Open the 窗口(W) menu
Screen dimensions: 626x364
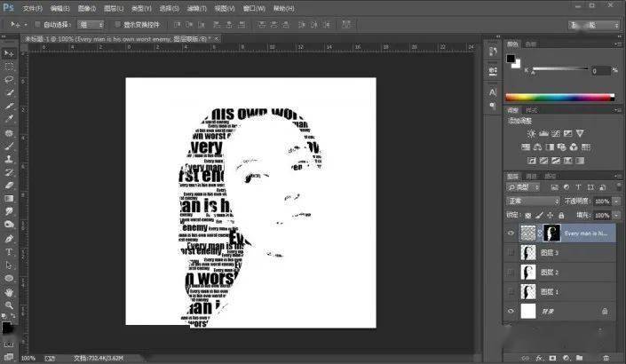click(254, 8)
